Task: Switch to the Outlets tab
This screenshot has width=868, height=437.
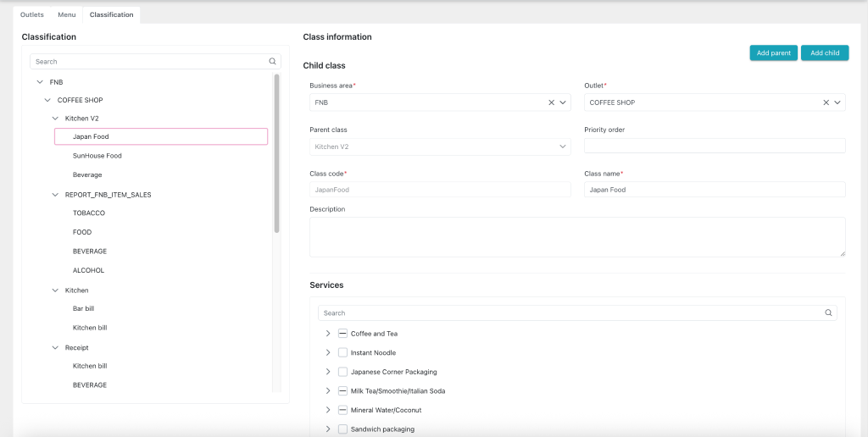Action: click(32, 14)
